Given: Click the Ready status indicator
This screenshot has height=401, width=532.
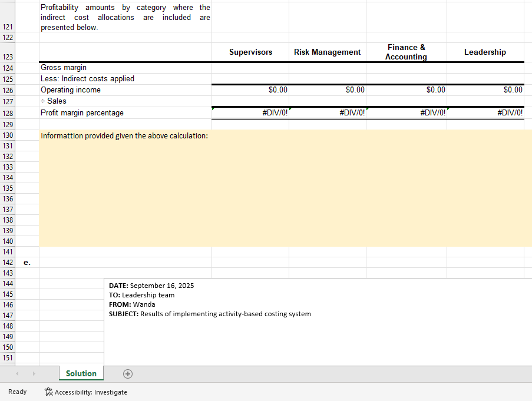Looking at the screenshot, I should (x=17, y=392).
